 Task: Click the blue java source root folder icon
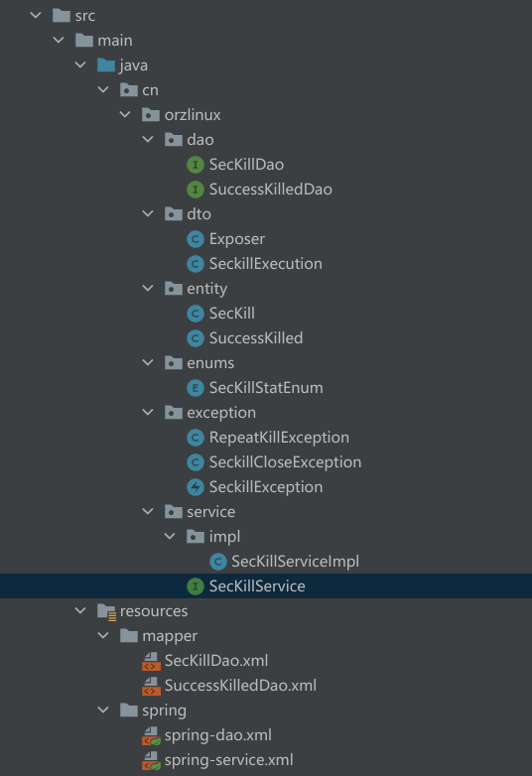tap(106, 65)
